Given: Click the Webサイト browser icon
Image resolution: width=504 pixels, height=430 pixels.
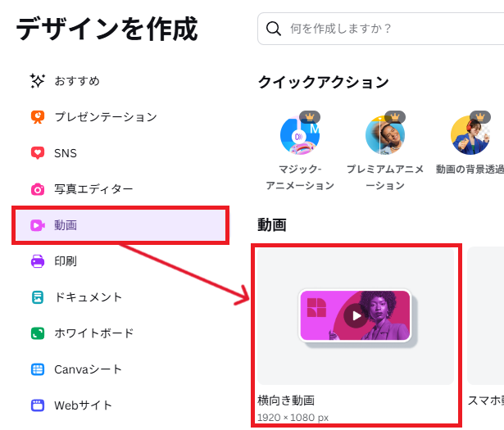Looking at the screenshot, I should point(38,405).
